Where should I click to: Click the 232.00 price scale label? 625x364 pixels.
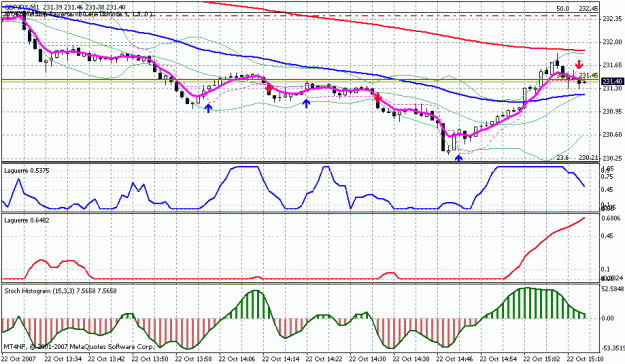point(613,42)
